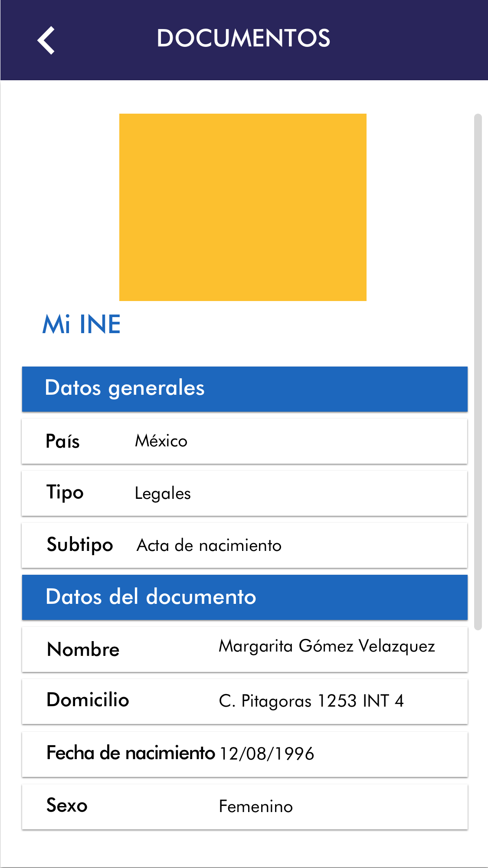Select the Subtipo Acta de nacimiento row

[x=245, y=545]
